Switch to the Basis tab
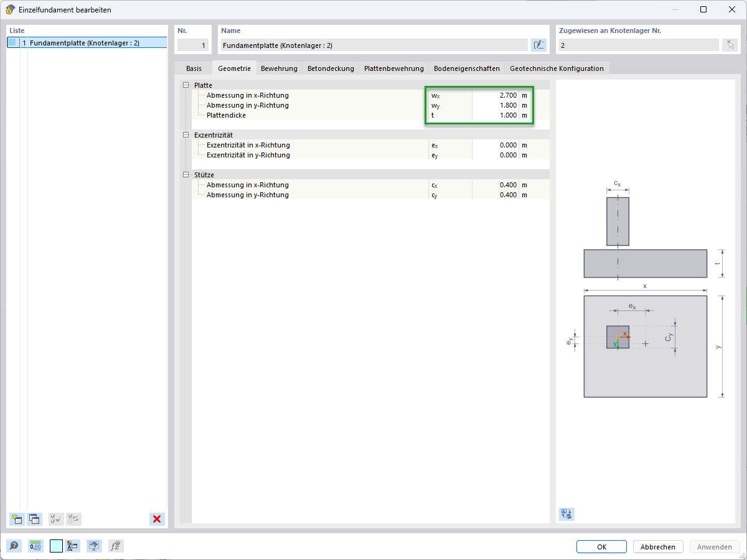Screen dimensions: 747x560 pos(194,68)
